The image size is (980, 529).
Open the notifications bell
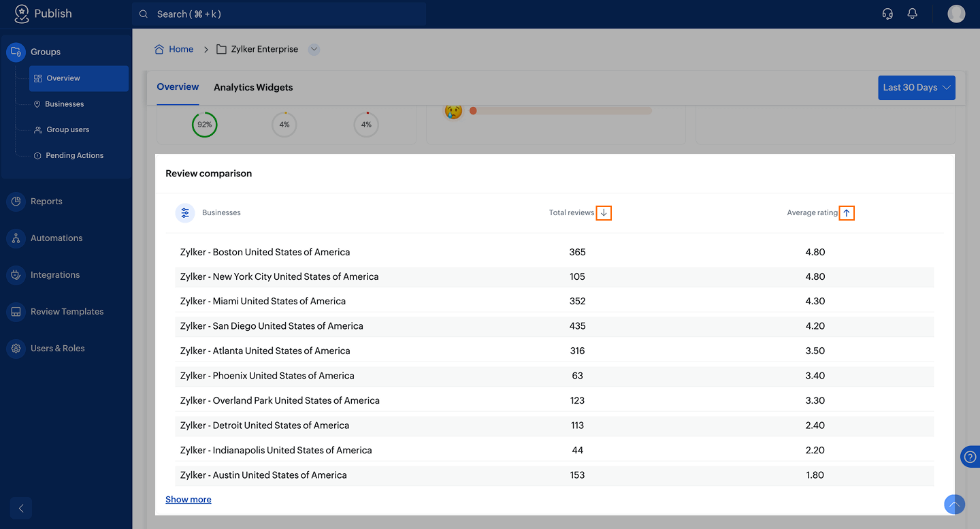coord(913,14)
